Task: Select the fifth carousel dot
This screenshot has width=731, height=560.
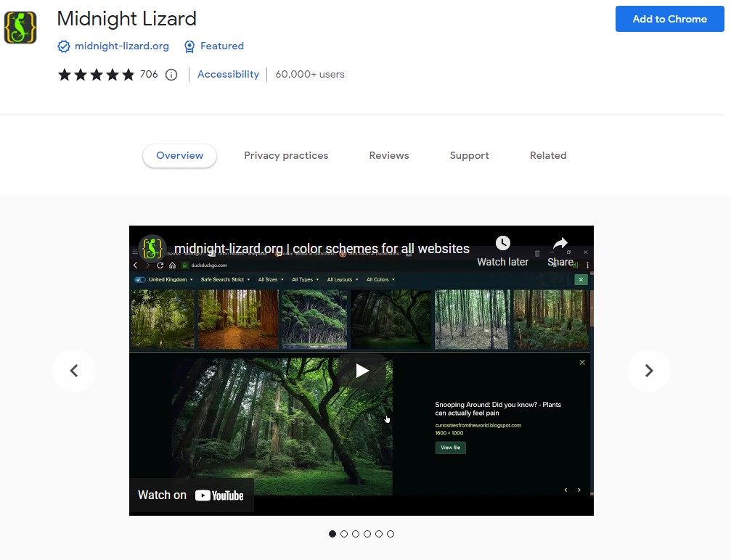Action: pyautogui.click(x=379, y=534)
